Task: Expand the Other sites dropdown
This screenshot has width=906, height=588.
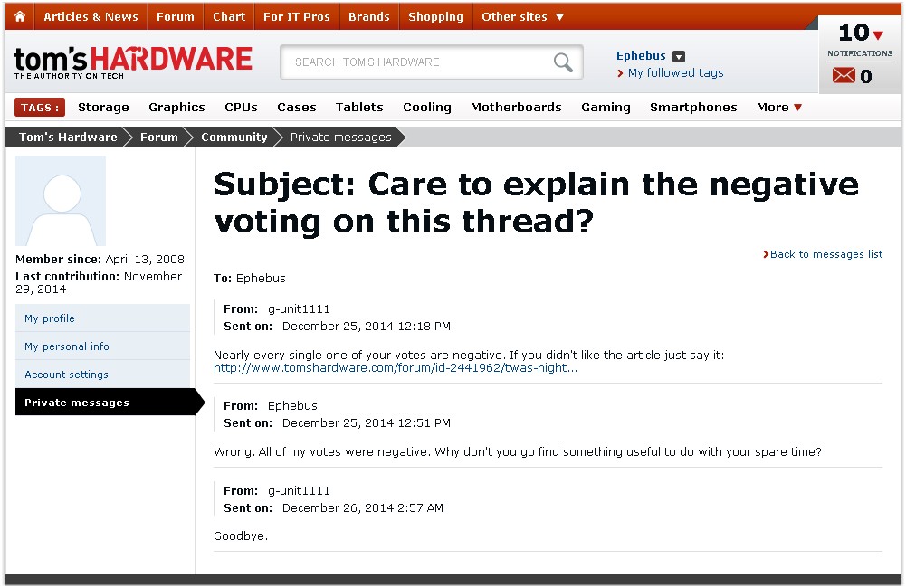Action: (x=522, y=17)
